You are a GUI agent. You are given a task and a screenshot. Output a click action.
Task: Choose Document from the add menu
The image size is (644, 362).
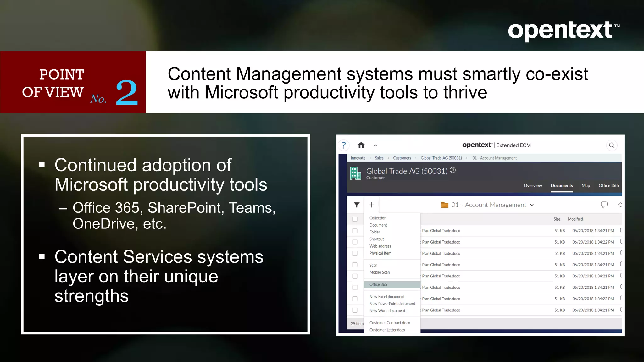378,225
